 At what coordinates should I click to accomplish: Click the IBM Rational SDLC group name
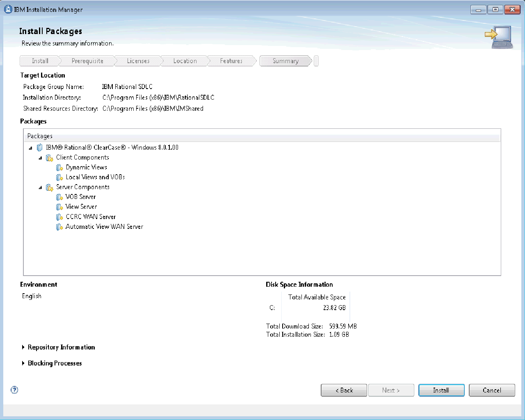click(127, 87)
